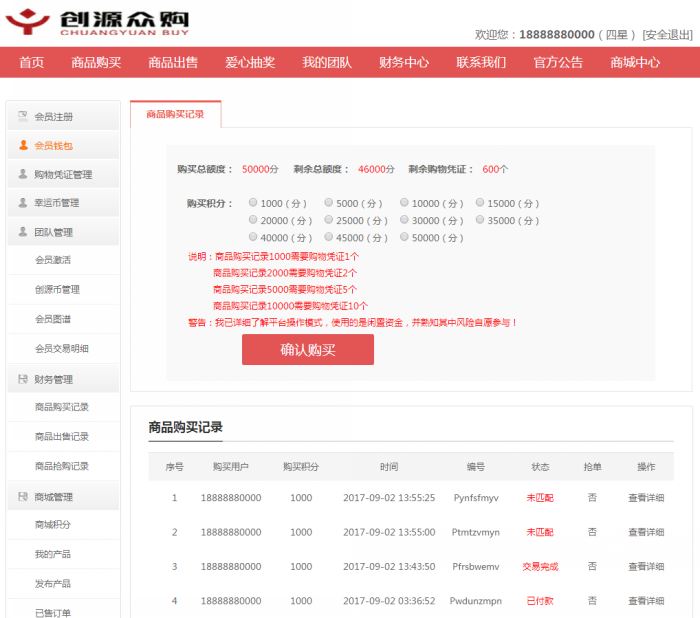Switch to the 商品购买记录 tab

175,114
